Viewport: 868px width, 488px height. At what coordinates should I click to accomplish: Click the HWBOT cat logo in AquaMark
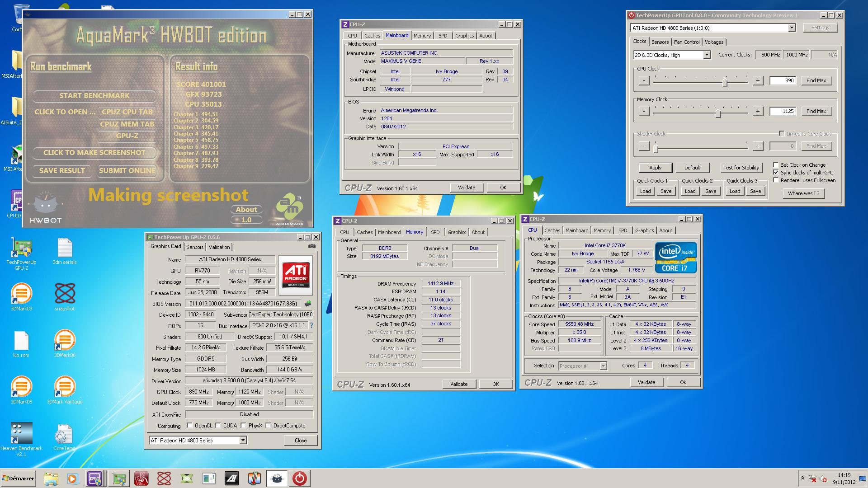pyautogui.click(x=45, y=206)
